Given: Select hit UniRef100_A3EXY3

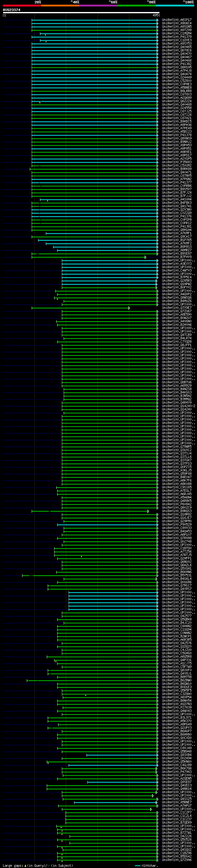Looking at the screenshot, I should click(x=177, y=264).
